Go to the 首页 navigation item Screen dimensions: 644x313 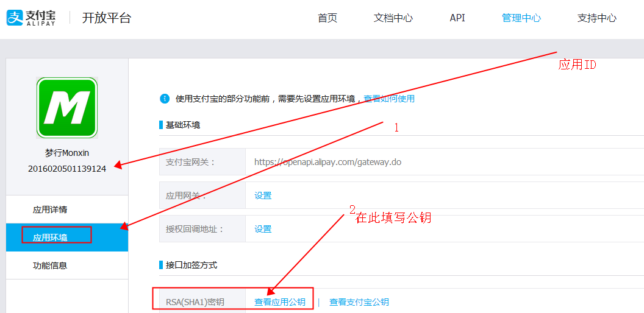(327, 18)
